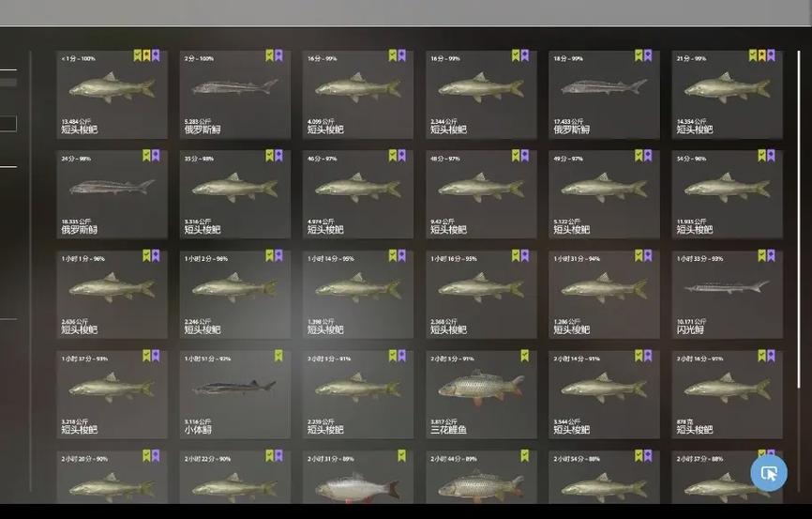Open the 闪光鲟 10.171公斤 fish card
The image size is (812, 519).
[727, 294]
